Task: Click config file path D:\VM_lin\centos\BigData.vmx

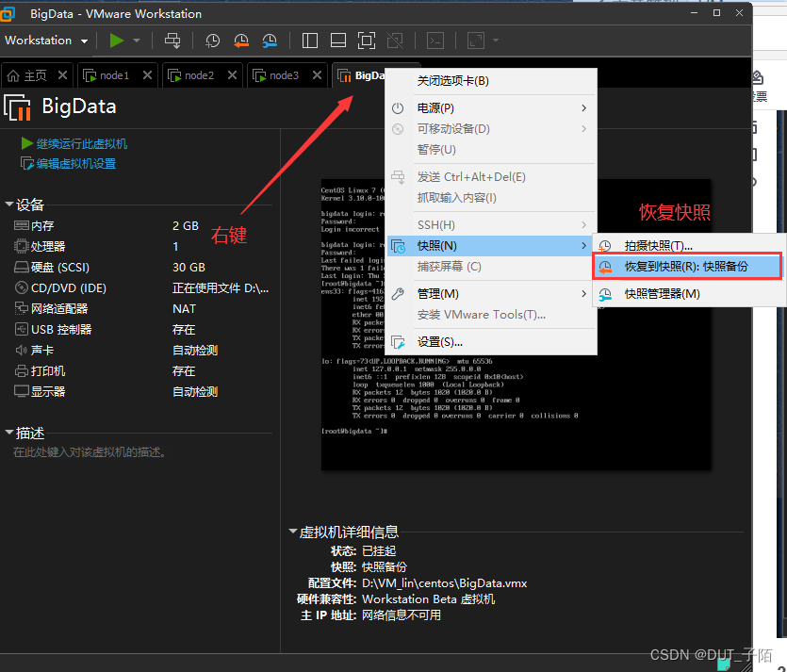Action: (444, 583)
